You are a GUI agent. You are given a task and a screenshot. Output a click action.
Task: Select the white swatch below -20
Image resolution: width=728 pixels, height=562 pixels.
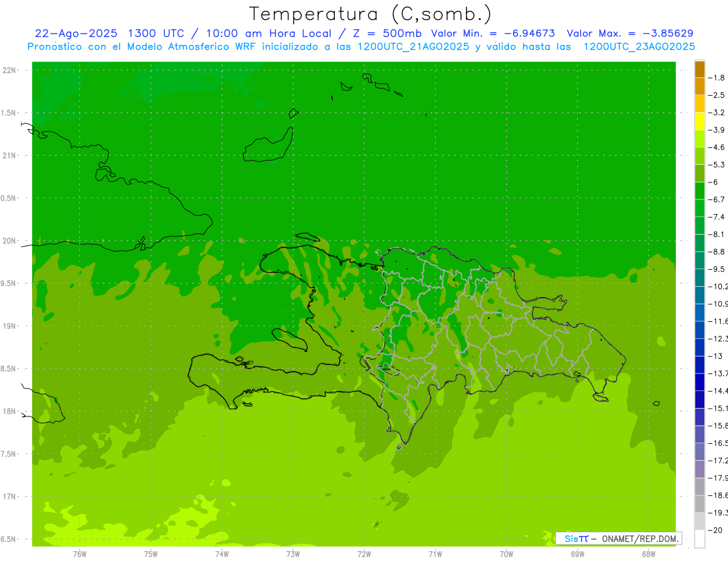(x=700, y=539)
